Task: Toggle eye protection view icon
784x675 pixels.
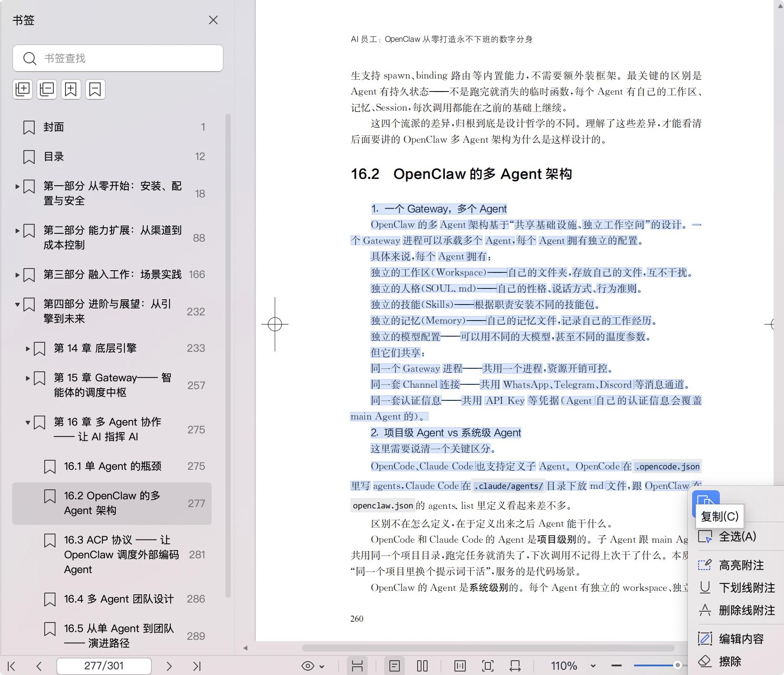Action: [x=308, y=666]
